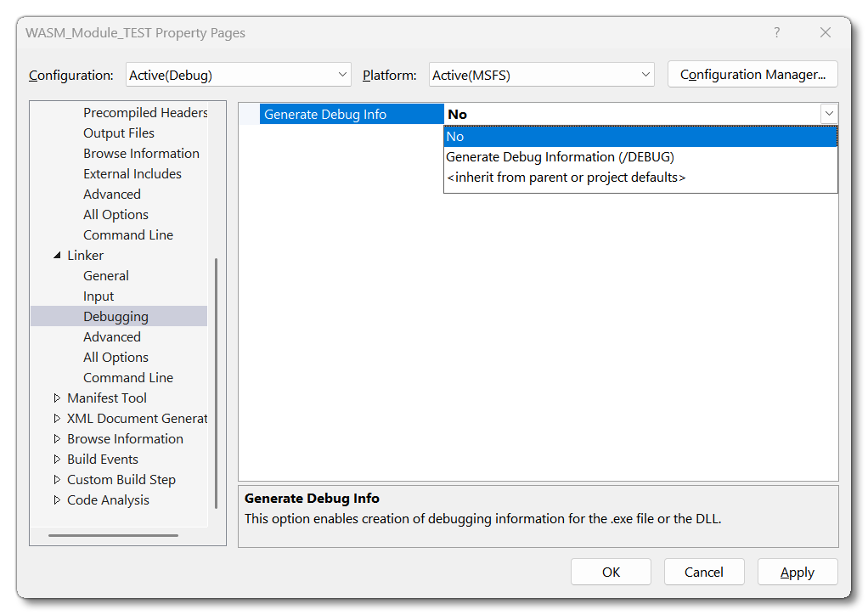This screenshot has height=615, width=868.
Task: Click the vertical scrollbar of the tree
Action: [216, 382]
